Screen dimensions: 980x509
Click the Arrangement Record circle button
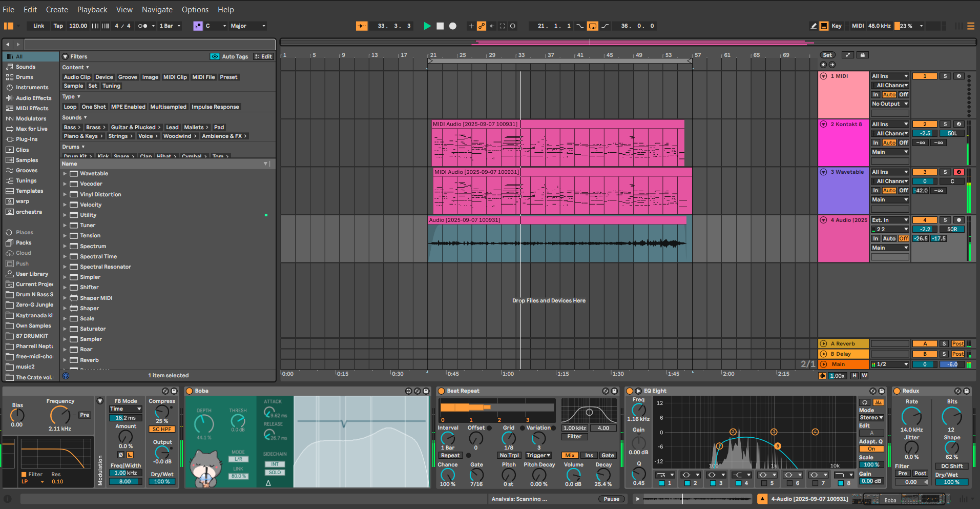pyautogui.click(x=453, y=26)
